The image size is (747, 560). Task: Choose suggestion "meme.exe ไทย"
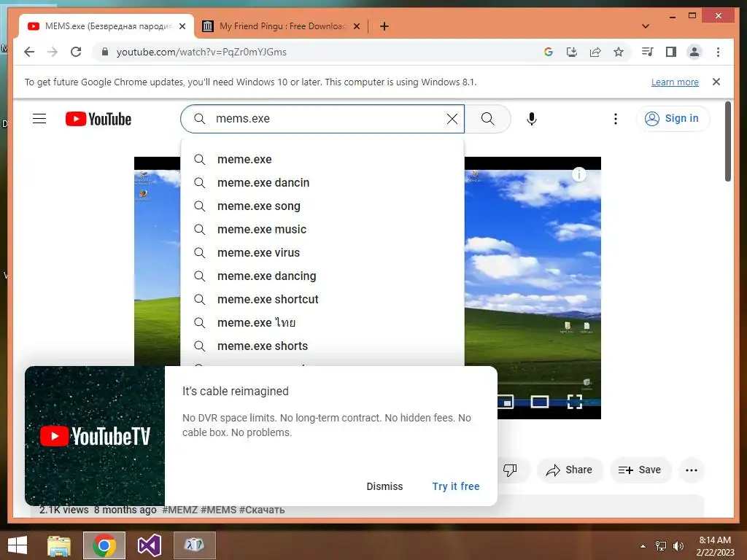pyautogui.click(x=322, y=322)
